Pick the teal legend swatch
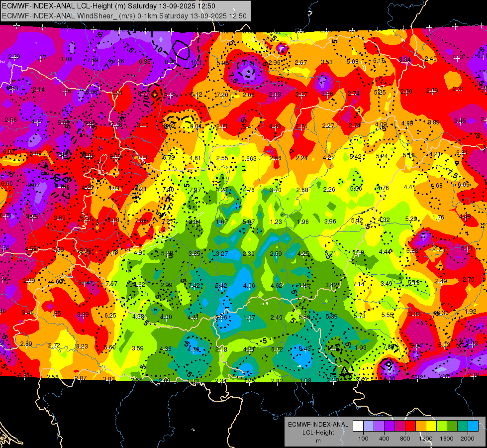487x448 pixels. click(x=463, y=426)
